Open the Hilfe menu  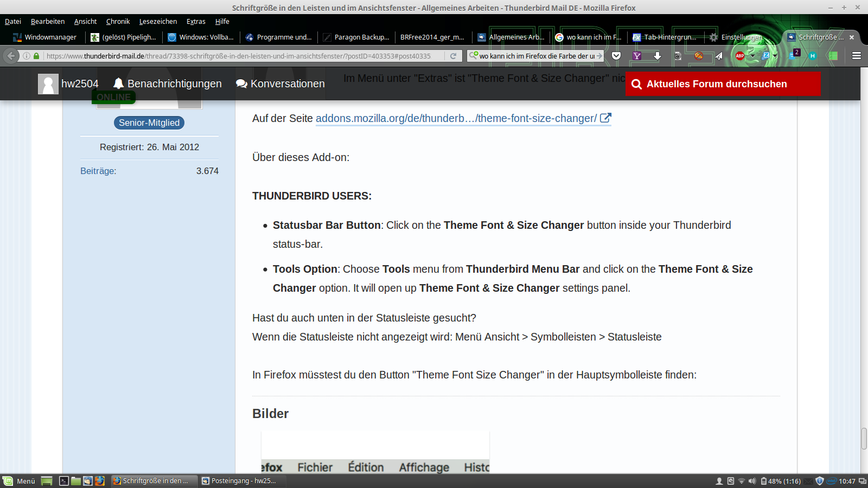tap(222, 22)
